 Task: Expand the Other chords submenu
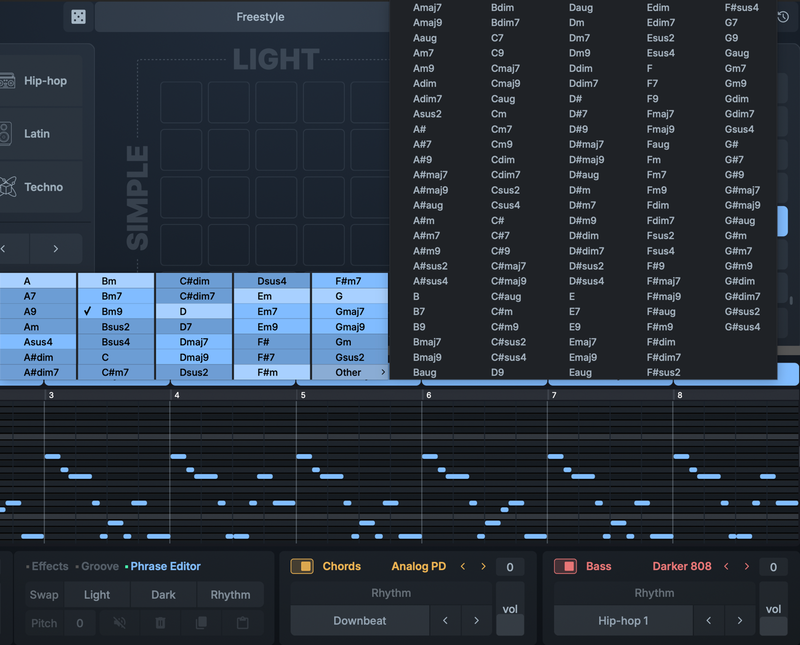349,372
